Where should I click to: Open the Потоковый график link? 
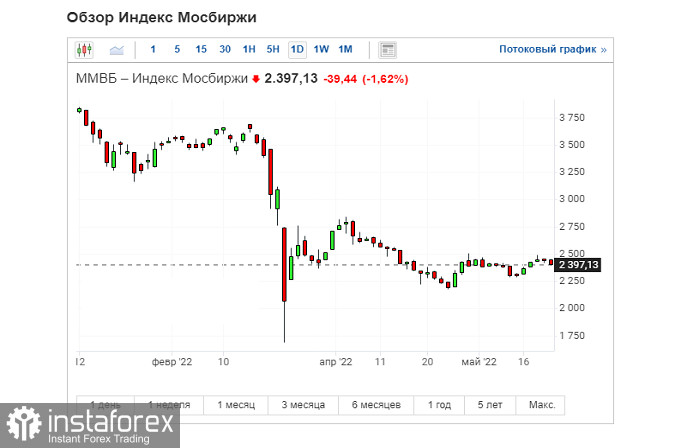click(553, 49)
